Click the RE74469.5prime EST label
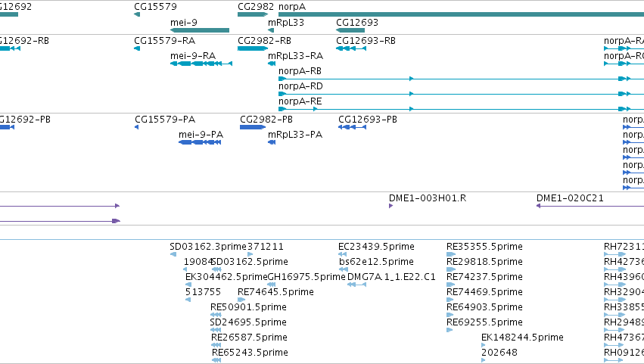644x364 pixels. pos(484,292)
